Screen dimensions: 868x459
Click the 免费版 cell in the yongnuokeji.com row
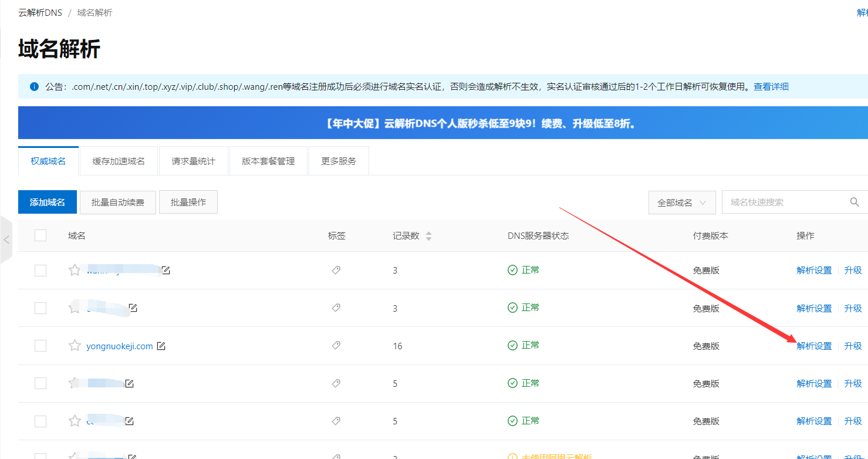click(x=706, y=346)
